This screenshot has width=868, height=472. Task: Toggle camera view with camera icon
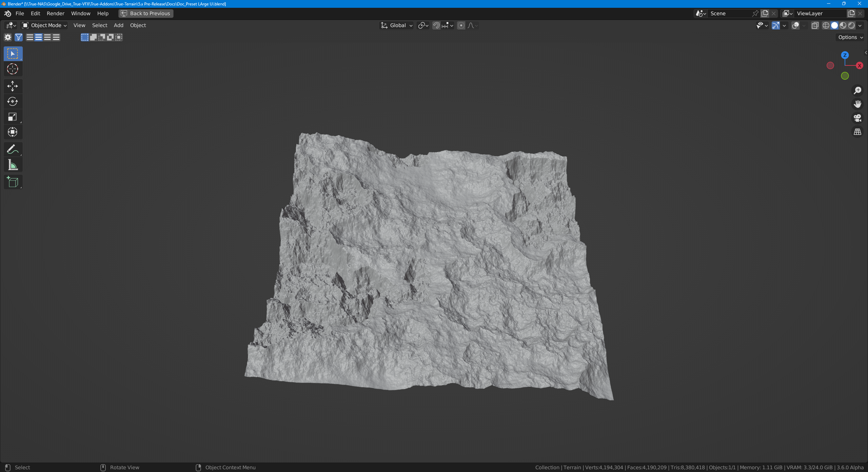tap(857, 118)
